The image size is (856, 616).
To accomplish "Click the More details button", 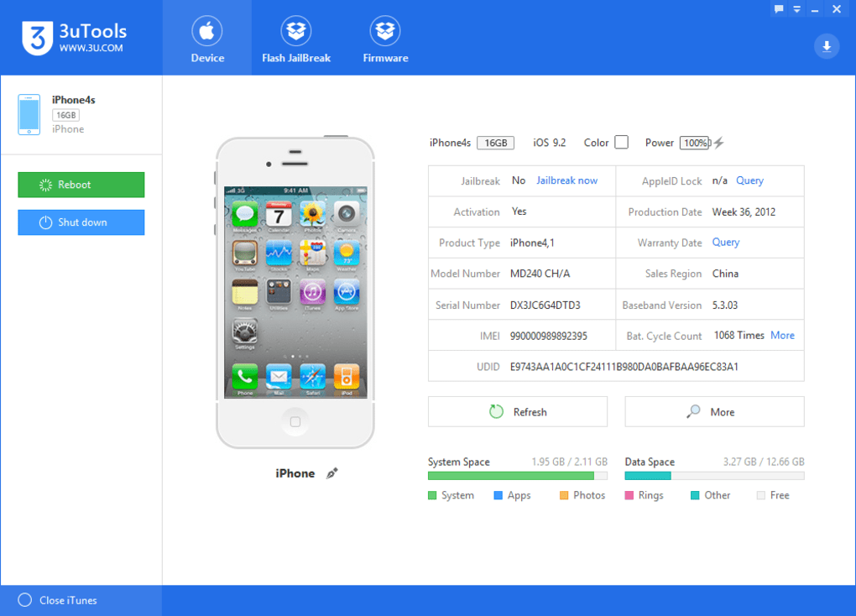I will (x=715, y=412).
